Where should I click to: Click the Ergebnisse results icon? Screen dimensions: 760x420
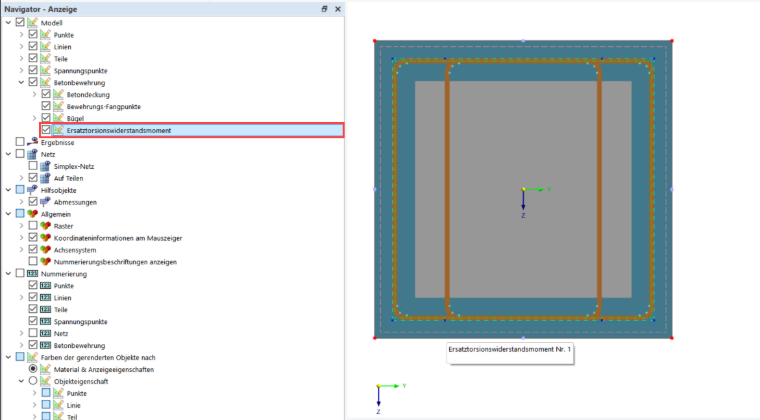tap(32, 142)
